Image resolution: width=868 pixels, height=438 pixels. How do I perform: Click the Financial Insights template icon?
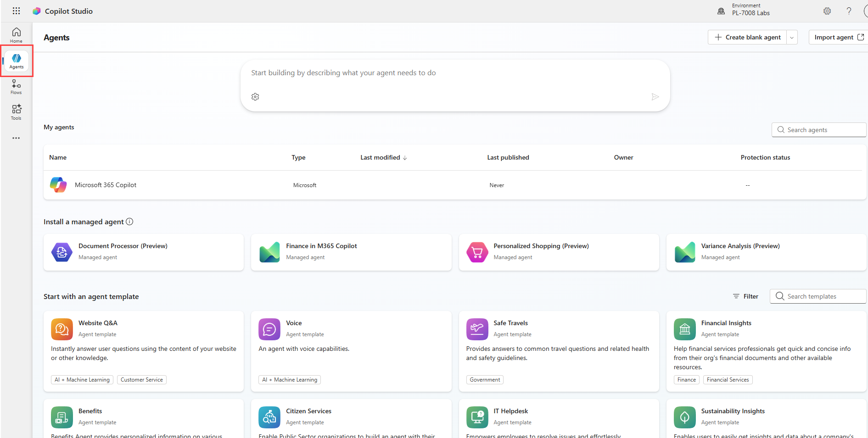point(684,329)
